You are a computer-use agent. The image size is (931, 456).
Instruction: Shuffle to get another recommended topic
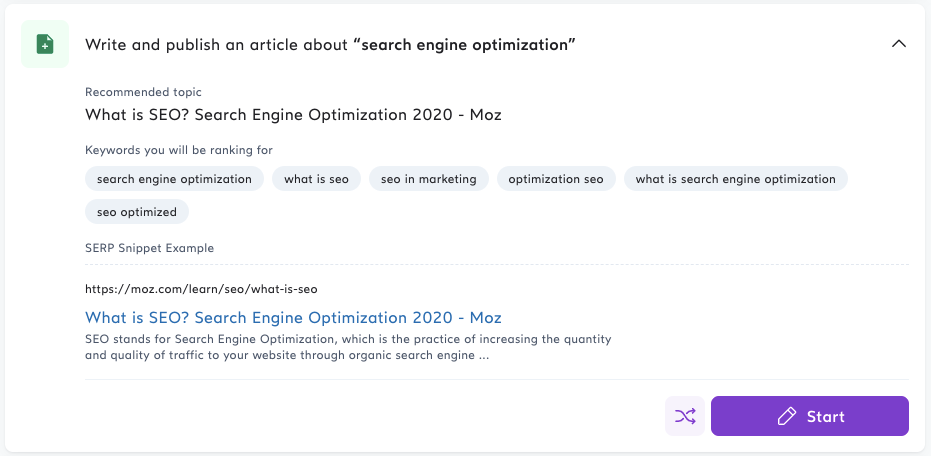(685, 416)
